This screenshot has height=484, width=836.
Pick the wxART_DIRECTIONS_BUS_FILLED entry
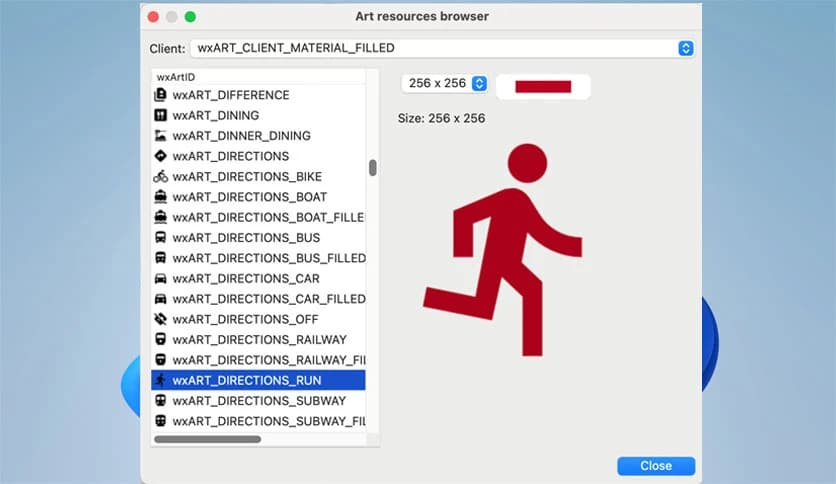click(x=269, y=258)
